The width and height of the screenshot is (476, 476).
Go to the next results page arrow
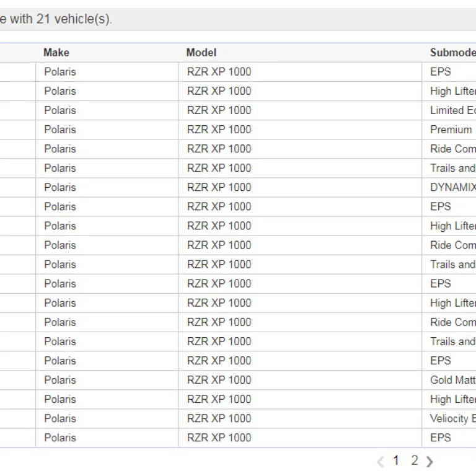430,461
